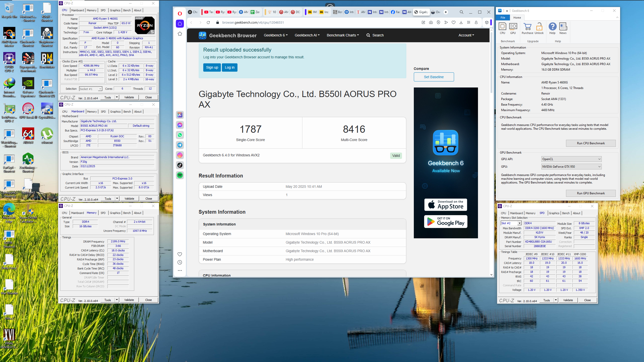The height and width of the screenshot is (362, 644).
Task: Expand Benchmark Charts navbar dropdown
Action: coord(343,35)
